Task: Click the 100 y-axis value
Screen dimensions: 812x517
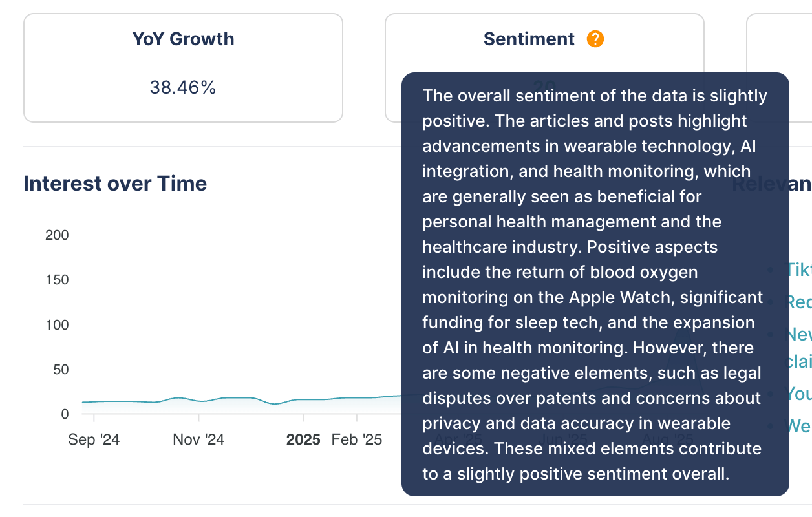Action: pos(57,325)
